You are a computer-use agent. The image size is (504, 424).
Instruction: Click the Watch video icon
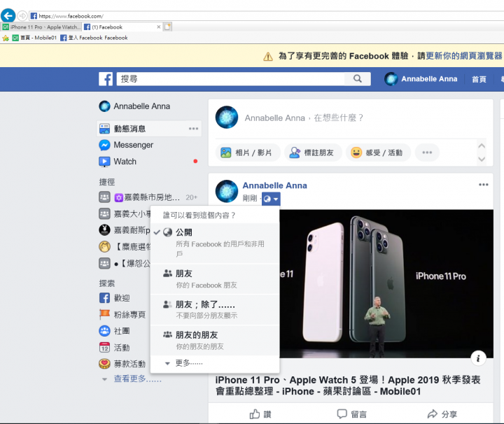click(104, 162)
